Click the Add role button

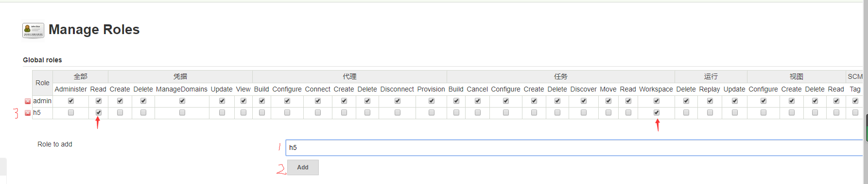point(303,167)
